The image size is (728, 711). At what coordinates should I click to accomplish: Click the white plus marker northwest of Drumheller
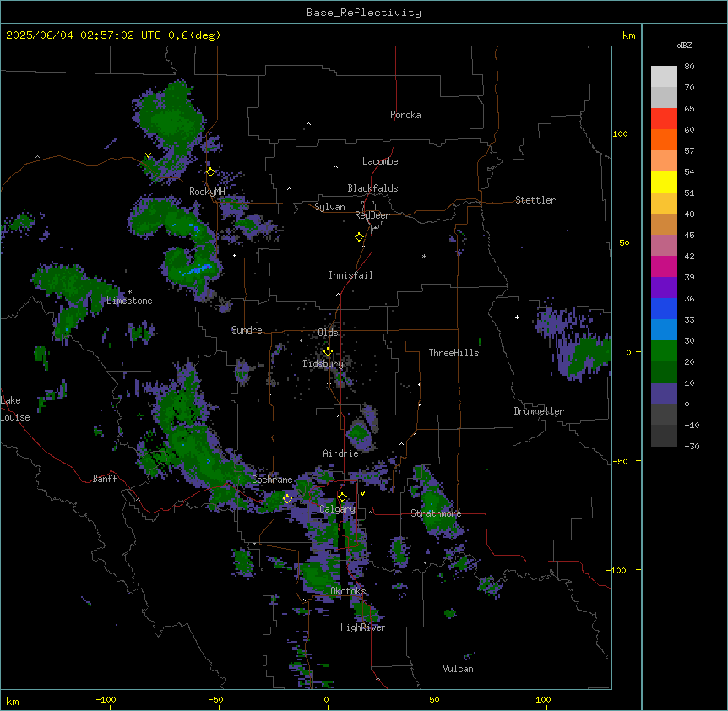[x=517, y=317]
